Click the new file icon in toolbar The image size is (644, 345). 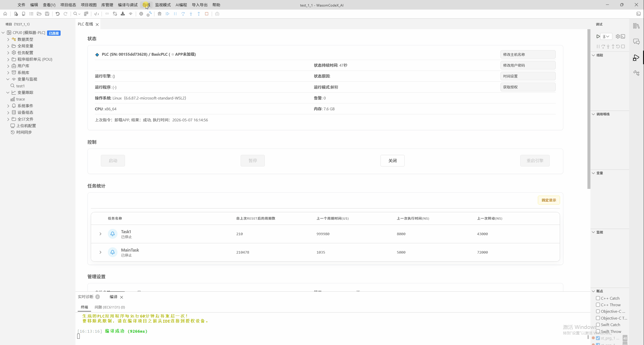(16, 14)
